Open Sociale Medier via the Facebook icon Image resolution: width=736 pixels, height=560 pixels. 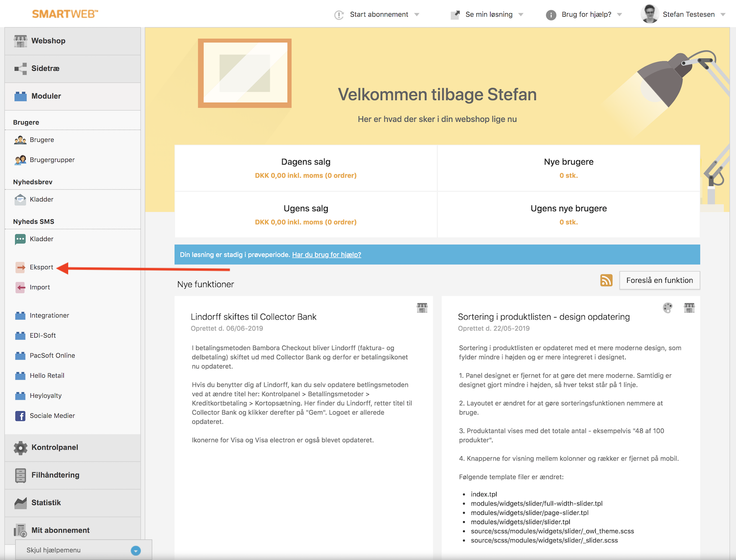[x=20, y=416]
